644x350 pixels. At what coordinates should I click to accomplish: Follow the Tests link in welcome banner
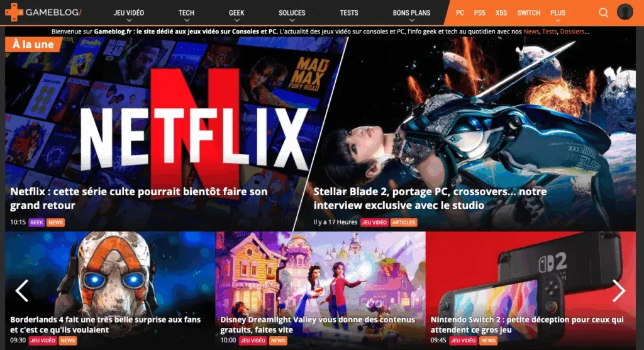click(x=550, y=31)
